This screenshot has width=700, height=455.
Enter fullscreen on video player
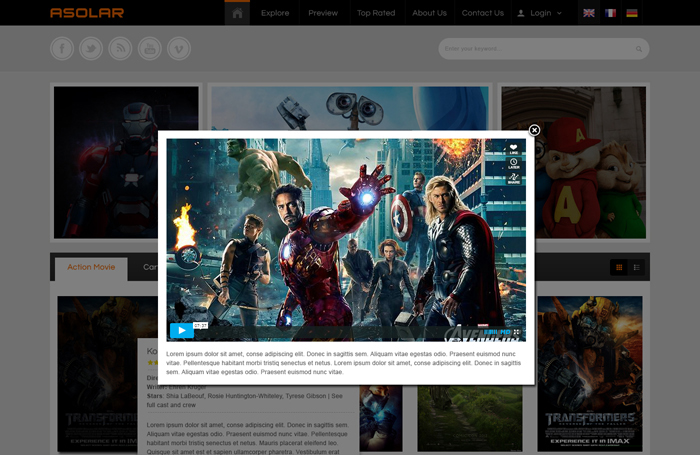point(517,332)
